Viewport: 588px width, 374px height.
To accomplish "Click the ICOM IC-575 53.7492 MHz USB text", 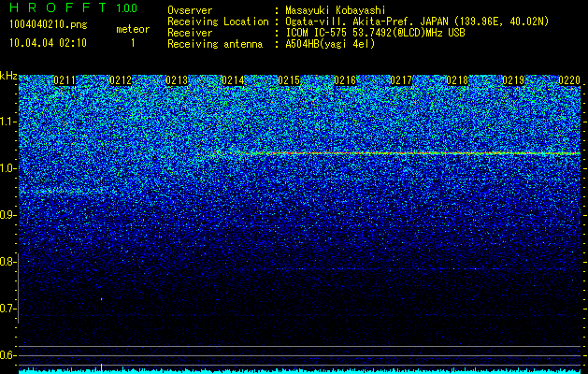I will 375,33.
